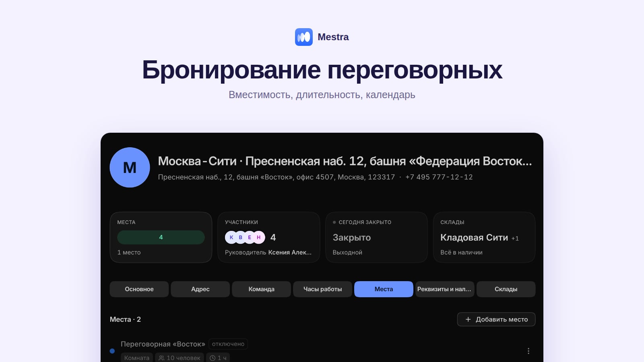Image resolution: width=644 pixels, height=362 pixels.
Task: Click the +1 warehouses counter
Action: (x=515, y=239)
